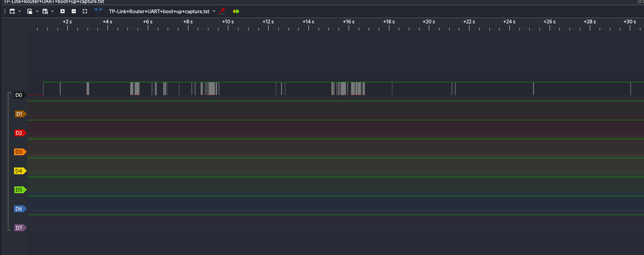644x255 pixels.
Task: Zoom to fit the whole capture
Action: pos(85,12)
